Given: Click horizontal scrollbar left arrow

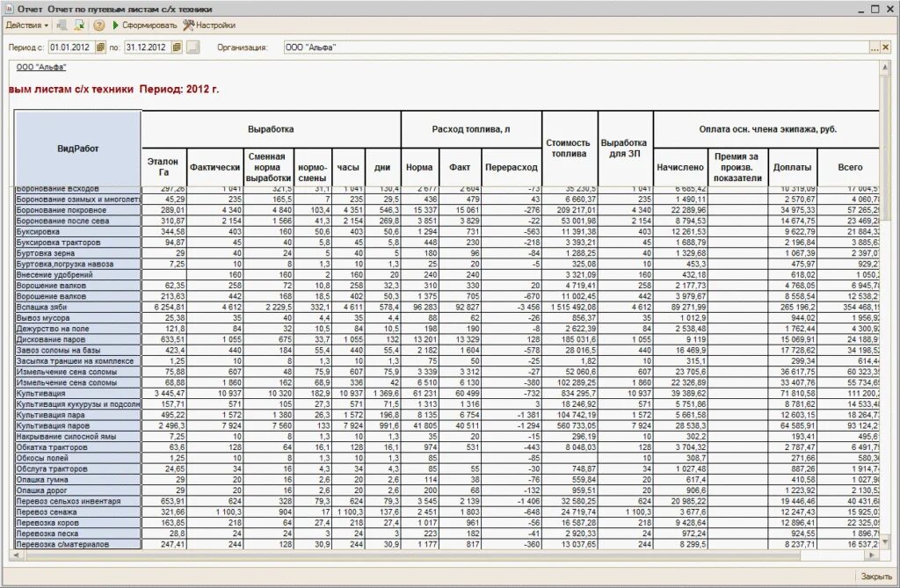Looking at the screenshot, I should coord(16,555).
